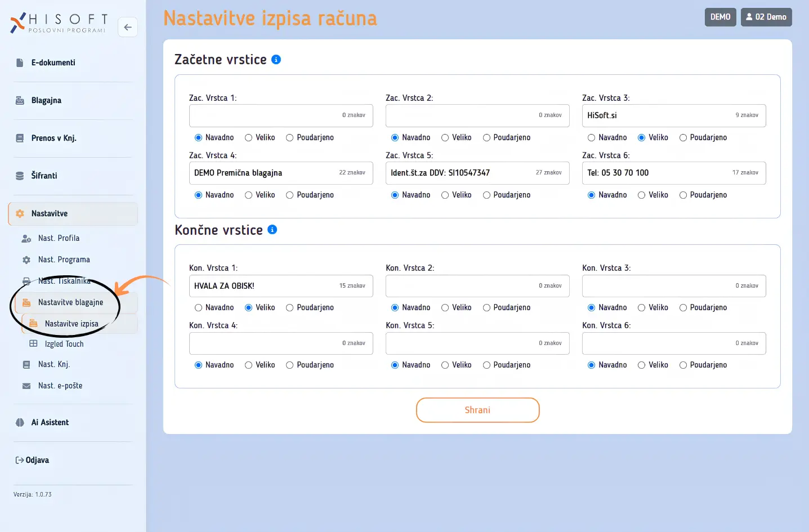Collapse sidebar with the back arrow button
This screenshot has height=532, width=809.
click(x=128, y=27)
